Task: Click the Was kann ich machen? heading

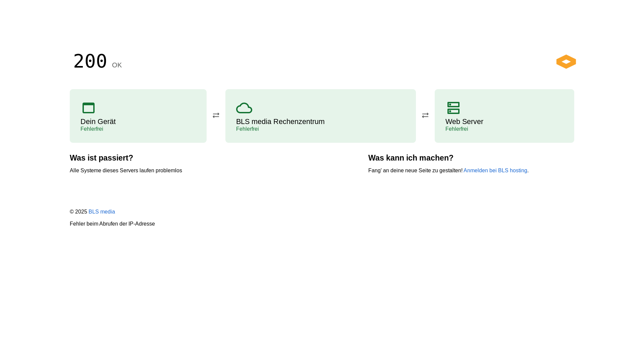Action: pyautogui.click(x=411, y=158)
